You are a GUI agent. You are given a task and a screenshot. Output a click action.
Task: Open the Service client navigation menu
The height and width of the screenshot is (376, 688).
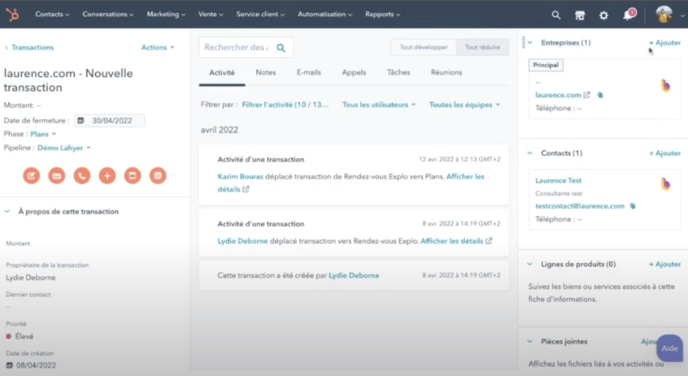coord(260,14)
